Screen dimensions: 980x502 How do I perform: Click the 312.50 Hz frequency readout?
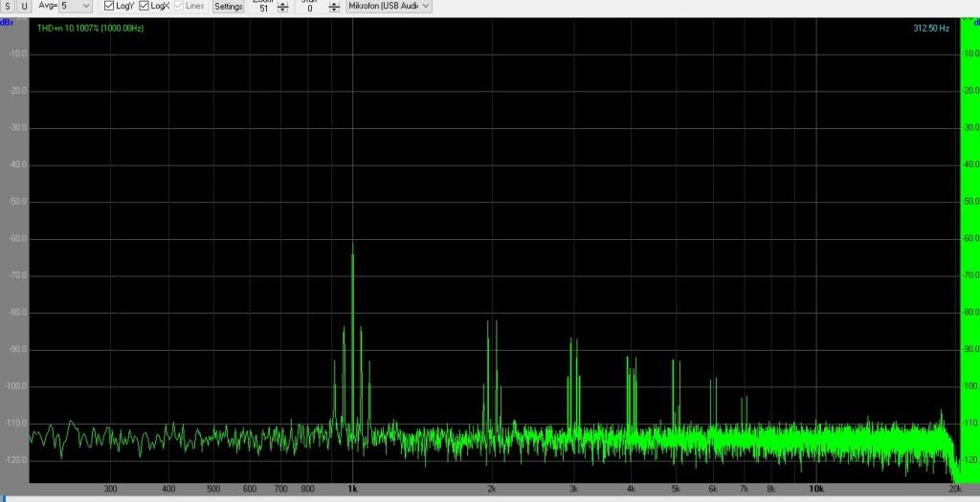[x=931, y=28]
